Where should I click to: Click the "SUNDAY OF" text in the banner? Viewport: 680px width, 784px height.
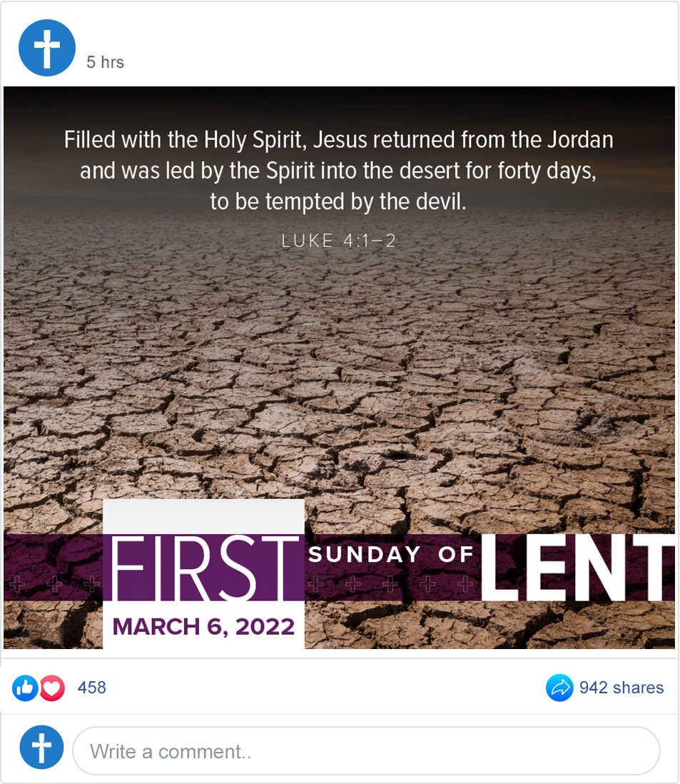pos(392,555)
